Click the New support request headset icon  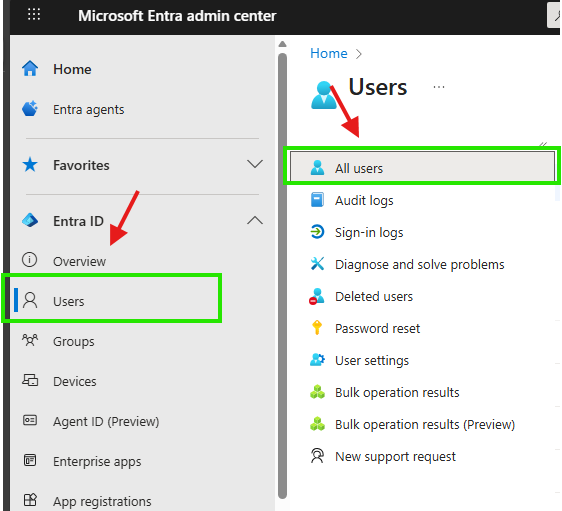(317, 456)
